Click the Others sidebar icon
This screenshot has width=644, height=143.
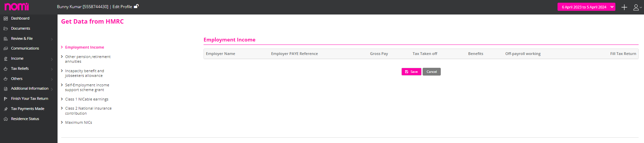6,79
